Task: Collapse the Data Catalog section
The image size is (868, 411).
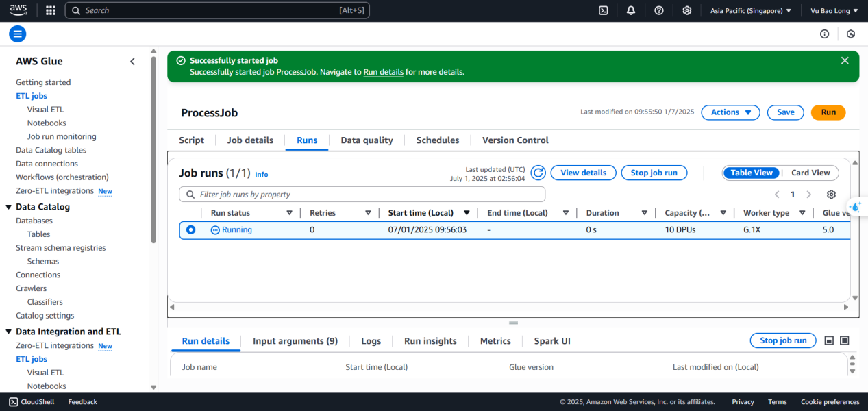Action: tap(9, 207)
